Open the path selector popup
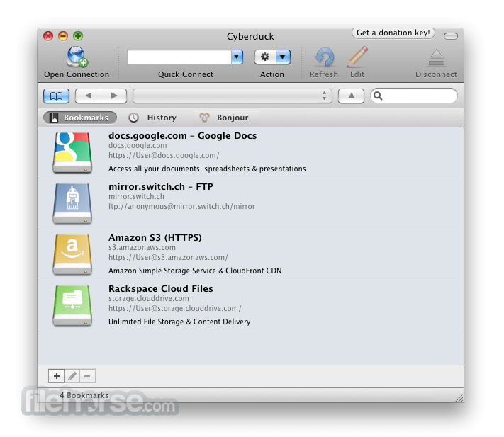The width and height of the screenshot is (504, 437). (x=233, y=96)
